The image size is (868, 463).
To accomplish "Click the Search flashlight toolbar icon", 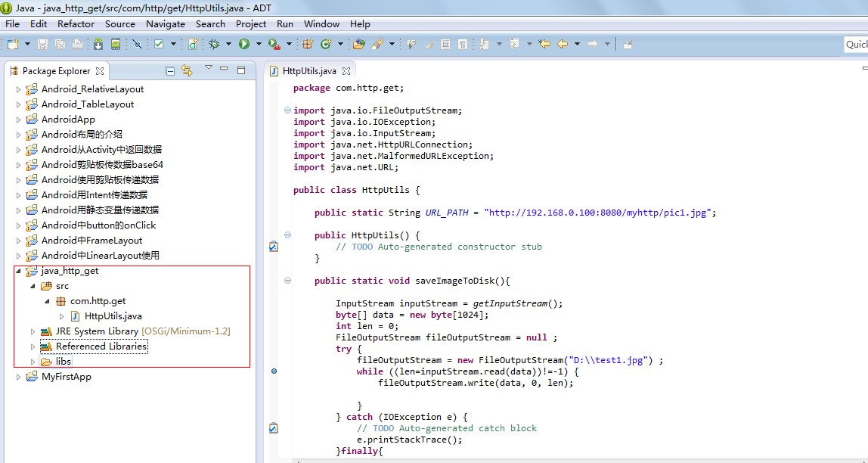I will (x=377, y=45).
